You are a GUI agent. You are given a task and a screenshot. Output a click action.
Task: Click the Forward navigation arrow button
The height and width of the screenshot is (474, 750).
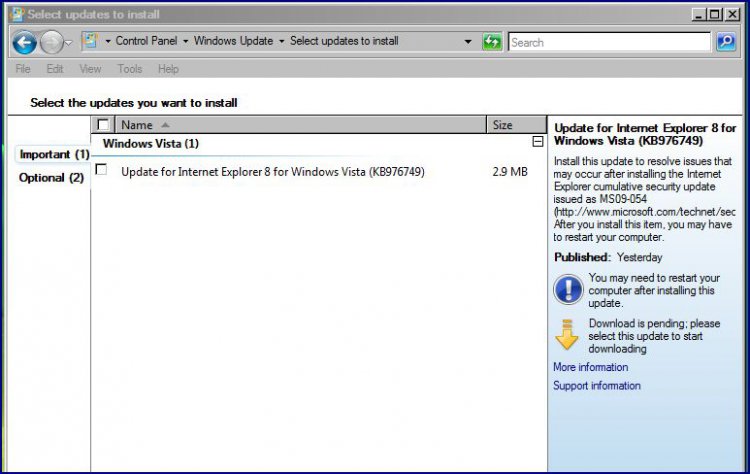[51, 43]
